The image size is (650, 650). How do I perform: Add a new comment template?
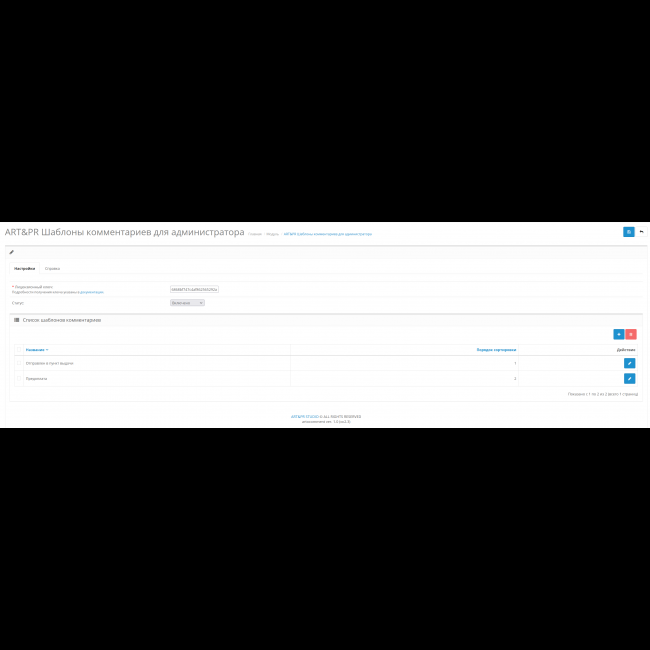[618, 334]
